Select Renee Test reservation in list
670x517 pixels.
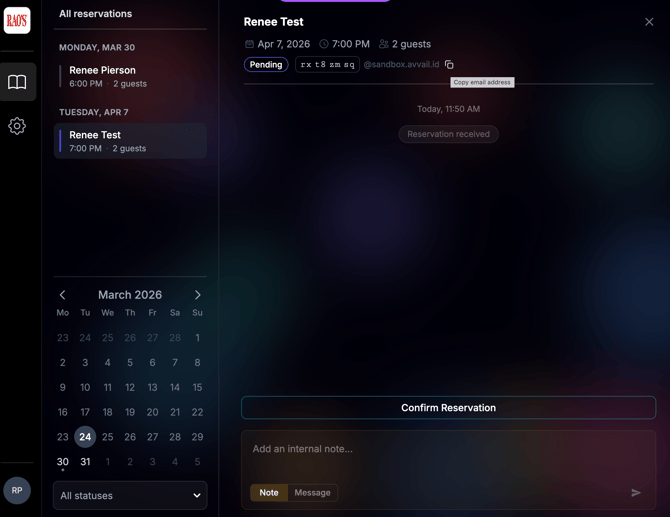coord(130,141)
